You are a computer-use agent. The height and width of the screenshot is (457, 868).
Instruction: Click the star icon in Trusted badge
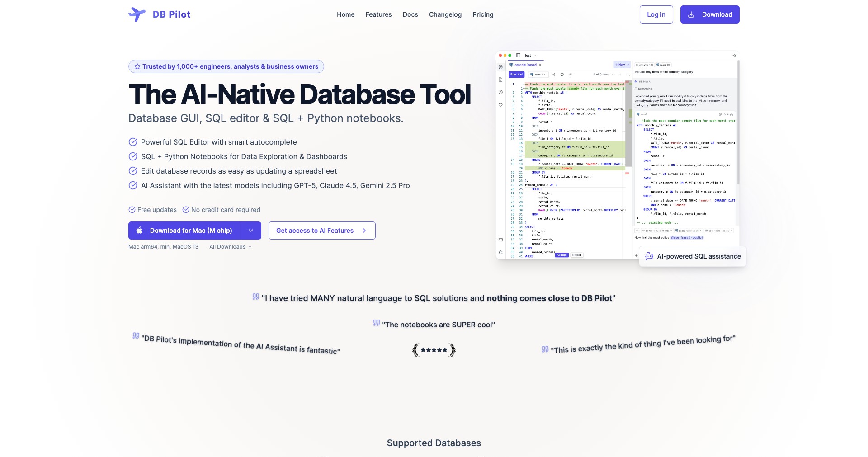[x=137, y=66]
